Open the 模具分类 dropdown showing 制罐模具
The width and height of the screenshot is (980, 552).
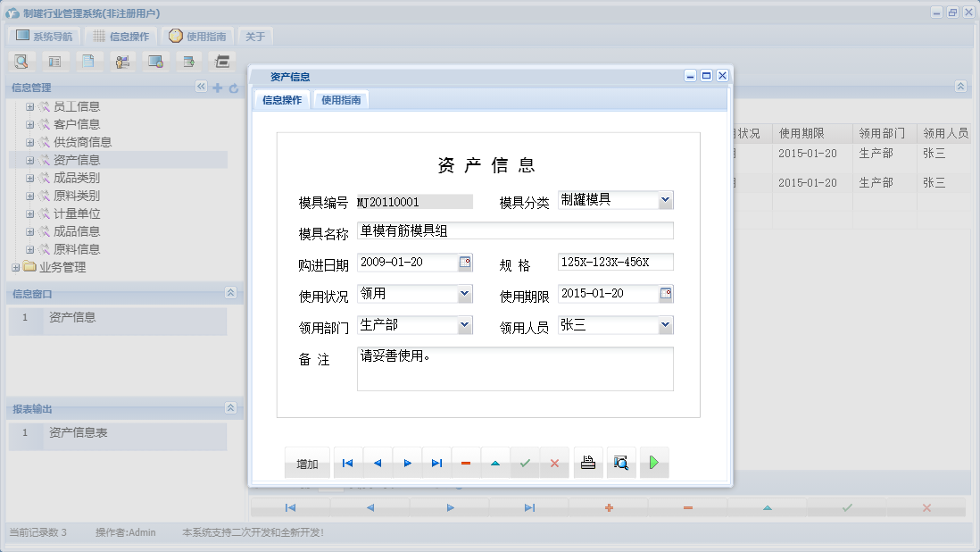667,200
